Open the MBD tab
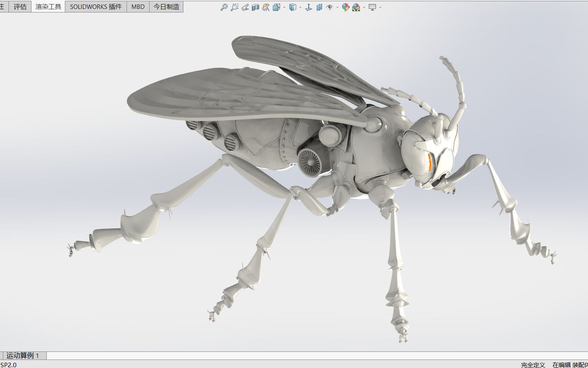Image resolution: width=588 pixels, height=368 pixels. [x=138, y=6]
